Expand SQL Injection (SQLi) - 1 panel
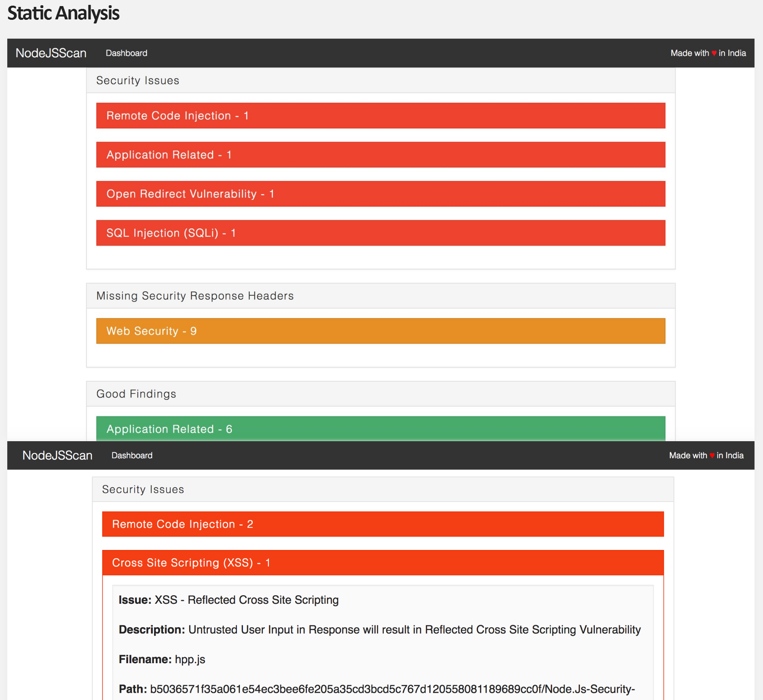 pos(380,233)
